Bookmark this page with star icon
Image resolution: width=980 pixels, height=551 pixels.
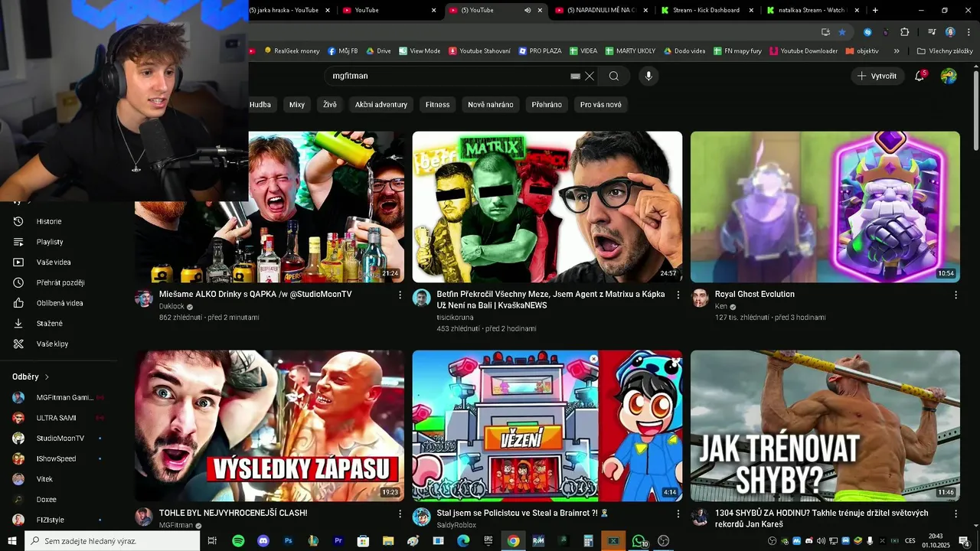842,32
